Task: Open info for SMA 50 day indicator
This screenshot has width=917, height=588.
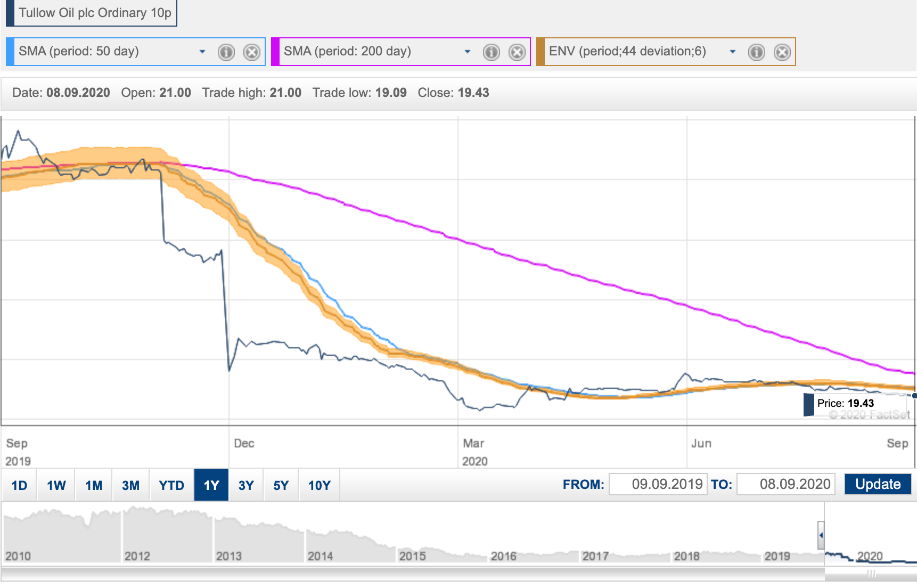Action: click(x=226, y=52)
